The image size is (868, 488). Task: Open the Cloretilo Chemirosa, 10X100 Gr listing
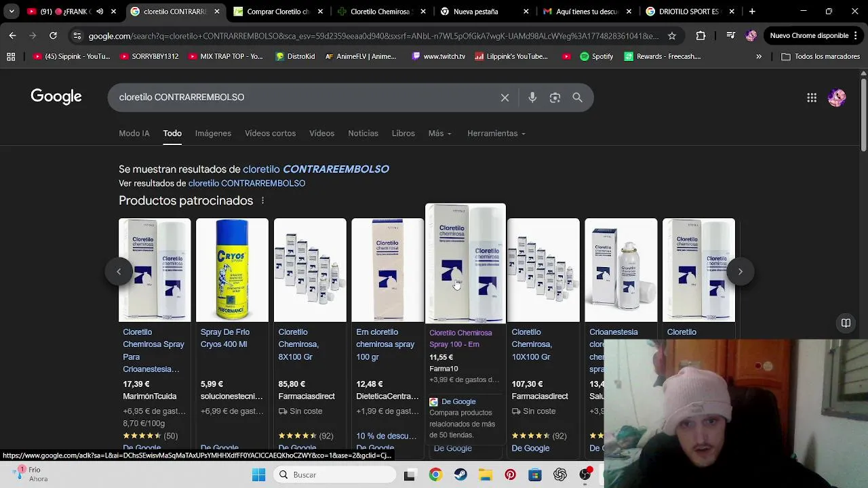(532, 344)
